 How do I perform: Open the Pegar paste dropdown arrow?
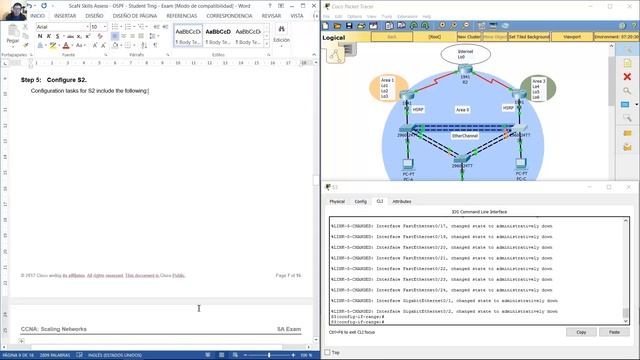(x=13, y=46)
